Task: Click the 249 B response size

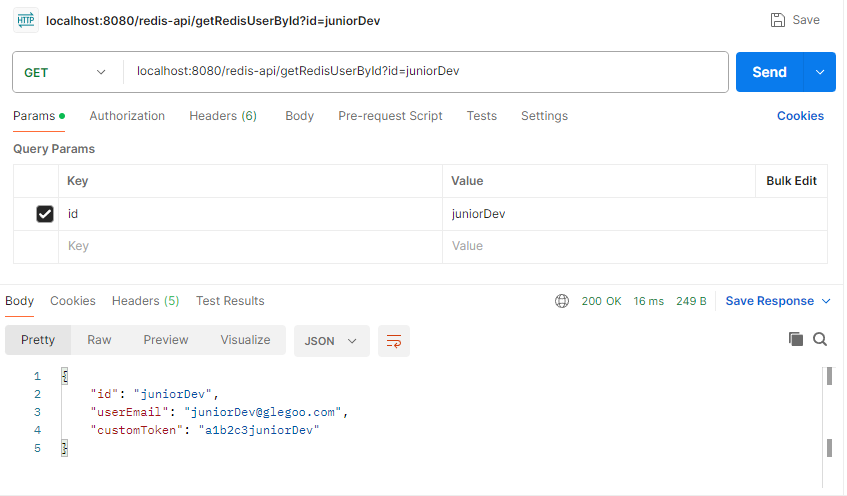Action: pos(691,301)
